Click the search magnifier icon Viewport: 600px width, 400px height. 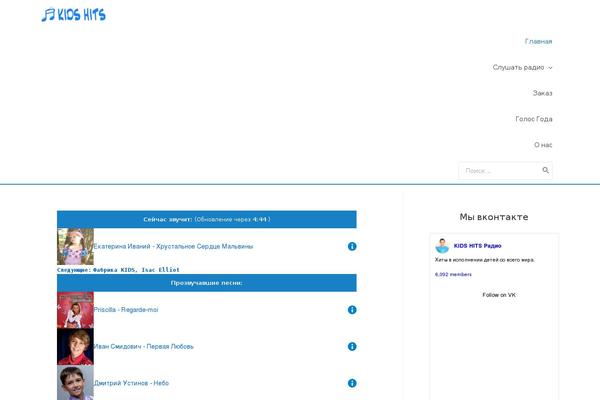546,170
